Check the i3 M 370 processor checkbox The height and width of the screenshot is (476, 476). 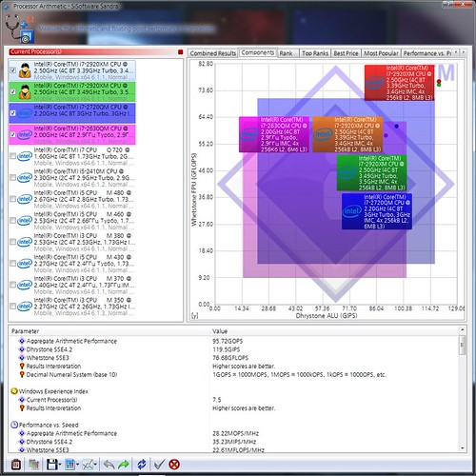tap(12, 285)
